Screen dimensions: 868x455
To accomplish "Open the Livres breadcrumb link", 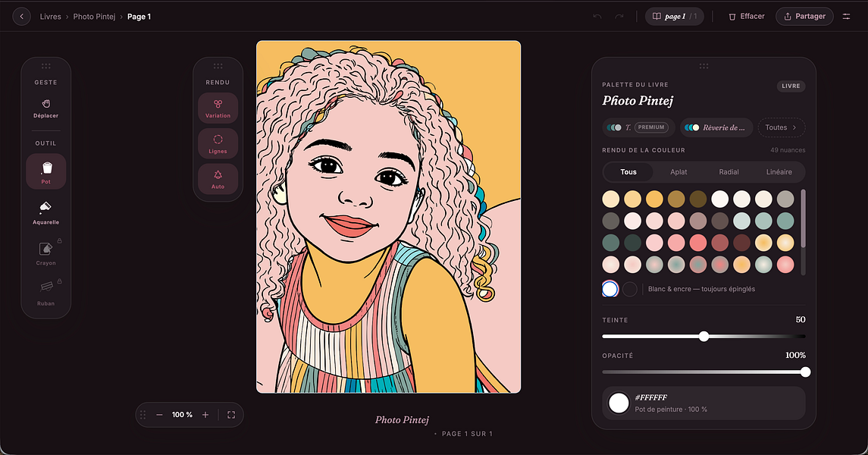I will (50, 17).
